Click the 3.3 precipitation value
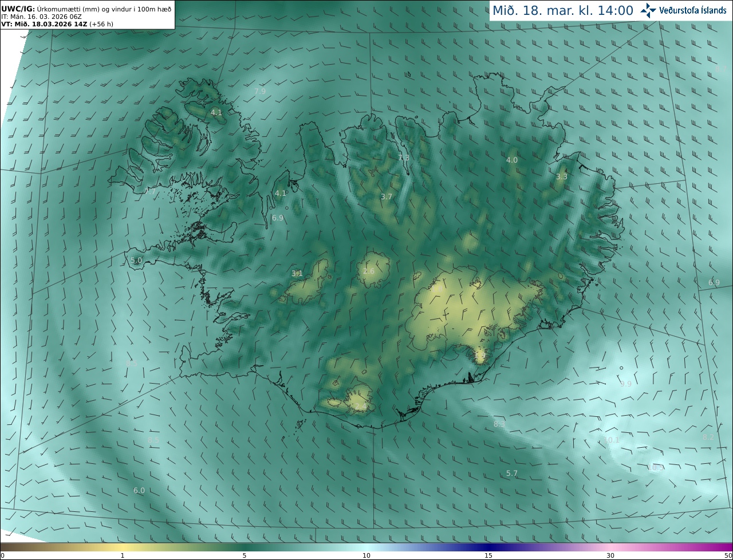Image resolution: width=733 pixels, height=560 pixels. [x=562, y=176]
